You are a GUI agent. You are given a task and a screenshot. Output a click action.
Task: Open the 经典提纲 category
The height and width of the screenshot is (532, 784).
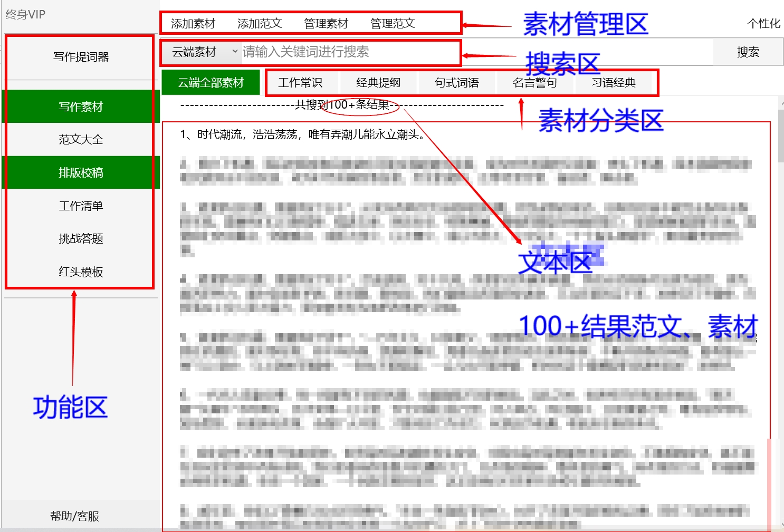[378, 82]
